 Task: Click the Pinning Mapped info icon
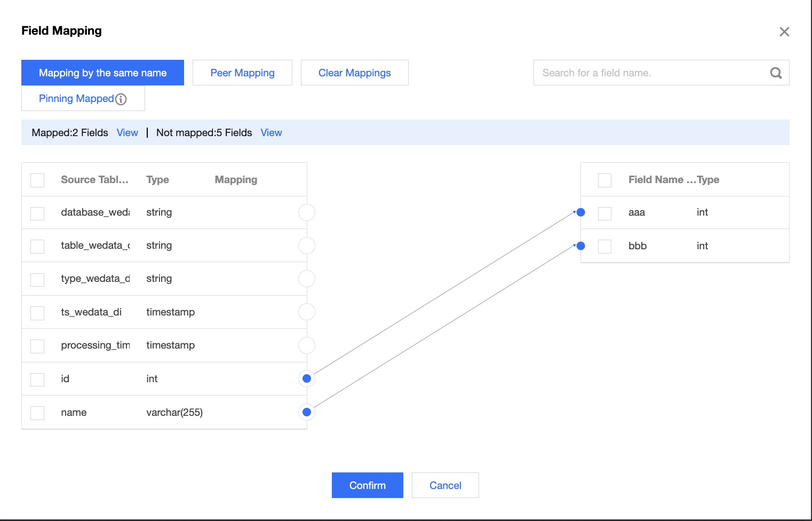coord(121,99)
